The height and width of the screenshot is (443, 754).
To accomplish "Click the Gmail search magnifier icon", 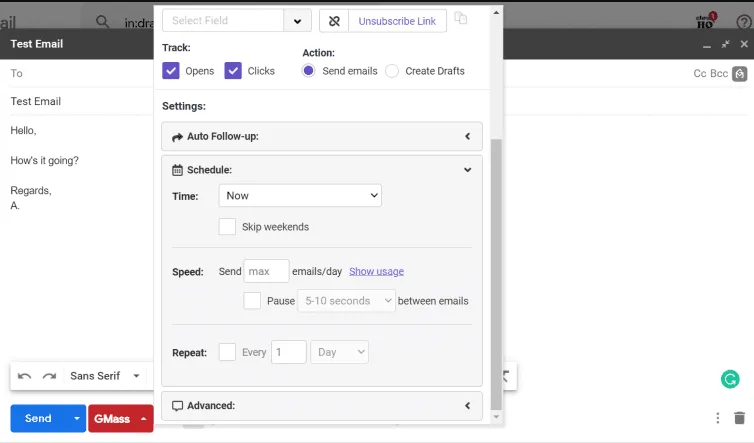I will click(x=102, y=21).
